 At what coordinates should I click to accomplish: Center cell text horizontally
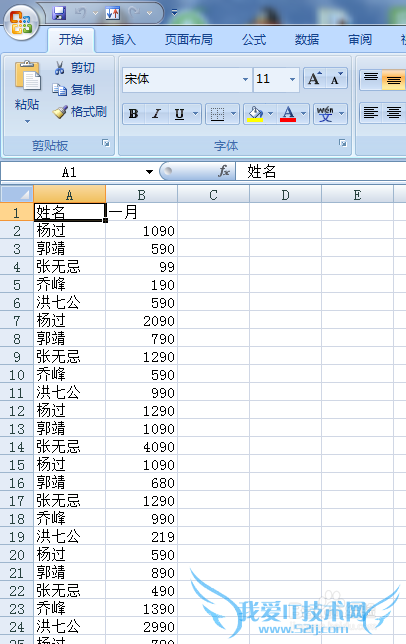click(x=393, y=113)
